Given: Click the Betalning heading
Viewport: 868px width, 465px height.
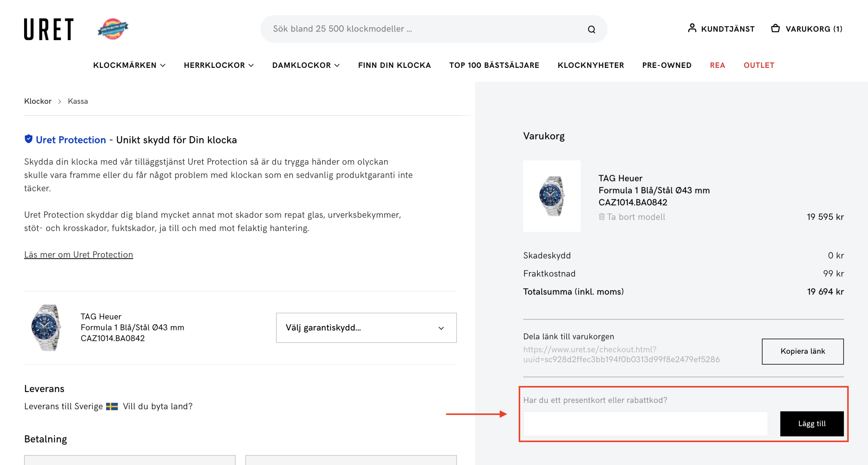Looking at the screenshot, I should click(x=45, y=439).
